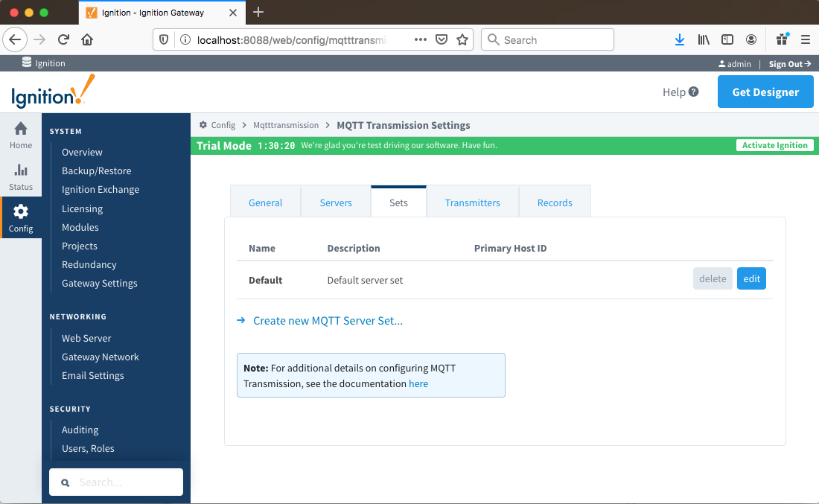Select the Sets tab
This screenshot has height=504, width=819.
point(398,202)
